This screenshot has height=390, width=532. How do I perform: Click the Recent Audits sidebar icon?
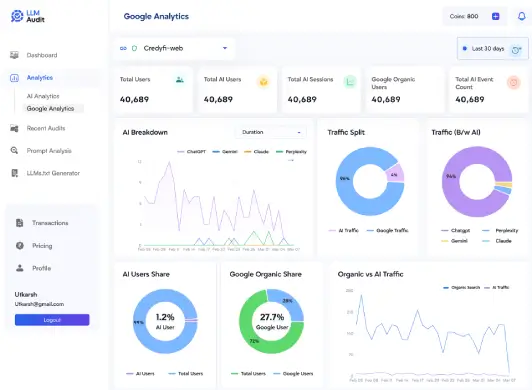click(14, 128)
